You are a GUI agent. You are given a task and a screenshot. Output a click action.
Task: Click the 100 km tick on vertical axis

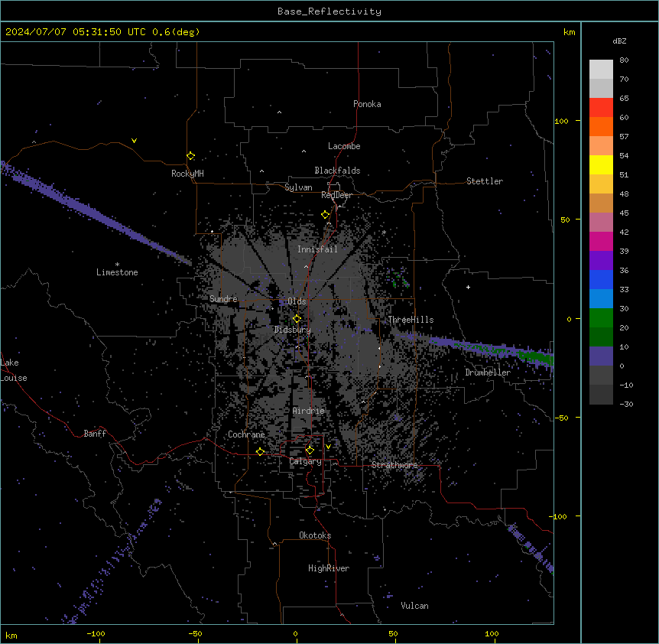point(561,121)
